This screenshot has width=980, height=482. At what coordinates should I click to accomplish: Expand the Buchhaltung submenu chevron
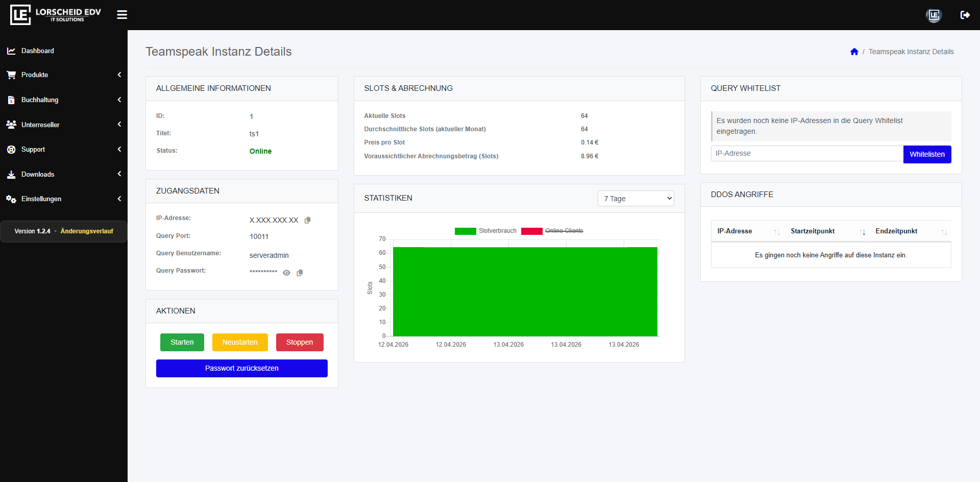point(119,100)
